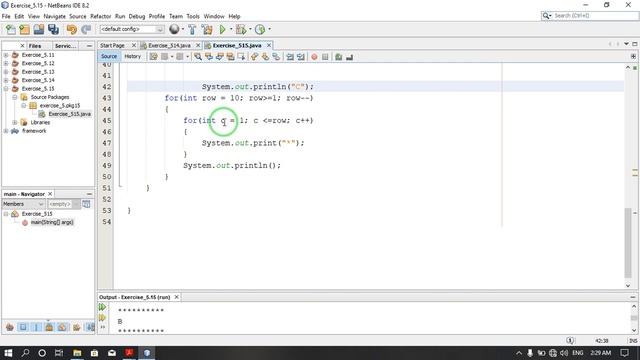640x360 pixels.
Task: Toggle Show Static Members filter in Navigator
Action: click(x=36, y=327)
